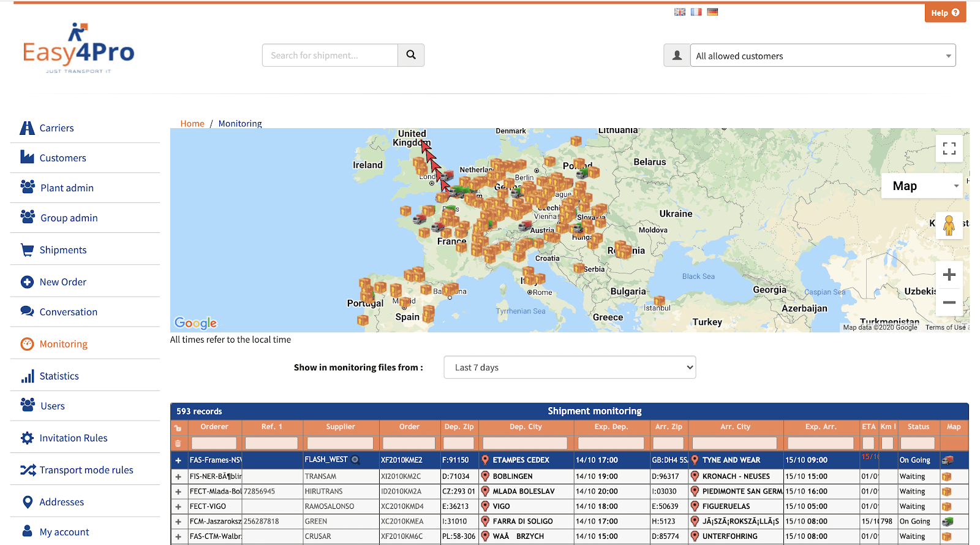Switch language with the French flag
980x545 pixels.
pyautogui.click(x=696, y=12)
